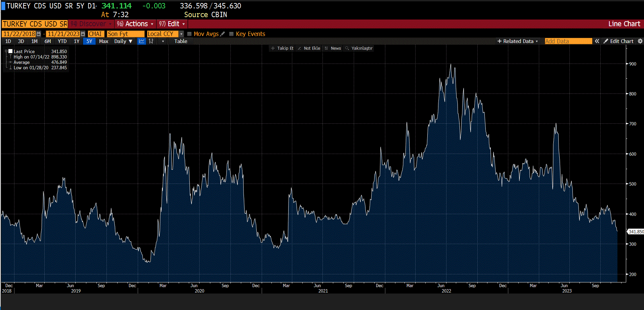
Task: Switch to the bar chart type icon
Action: (x=151, y=41)
